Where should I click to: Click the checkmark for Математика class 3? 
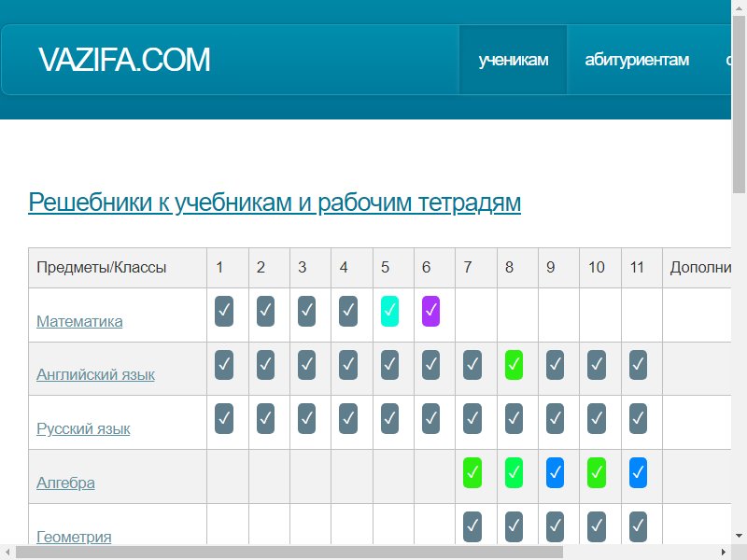pyautogui.click(x=306, y=312)
